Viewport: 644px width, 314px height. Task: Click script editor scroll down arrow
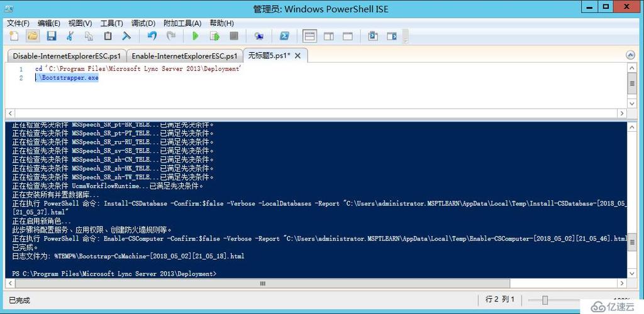coord(631,103)
